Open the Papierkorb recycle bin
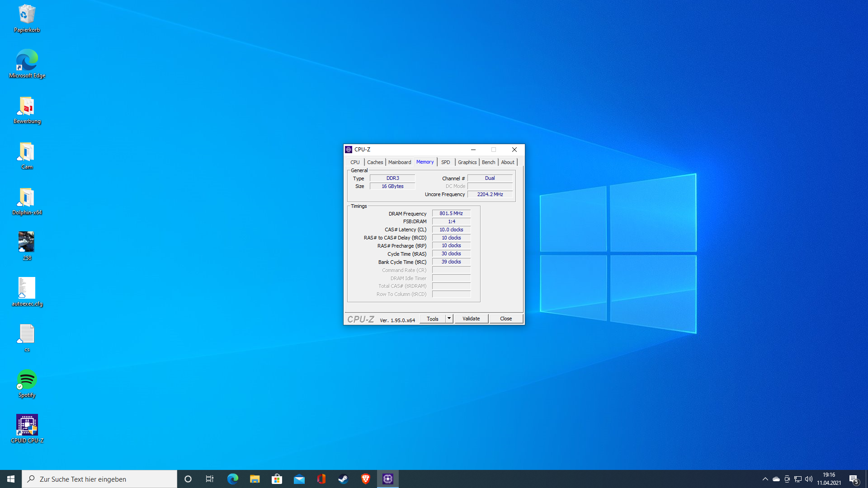The width and height of the screenshot is (868, 488). [27, 15]
